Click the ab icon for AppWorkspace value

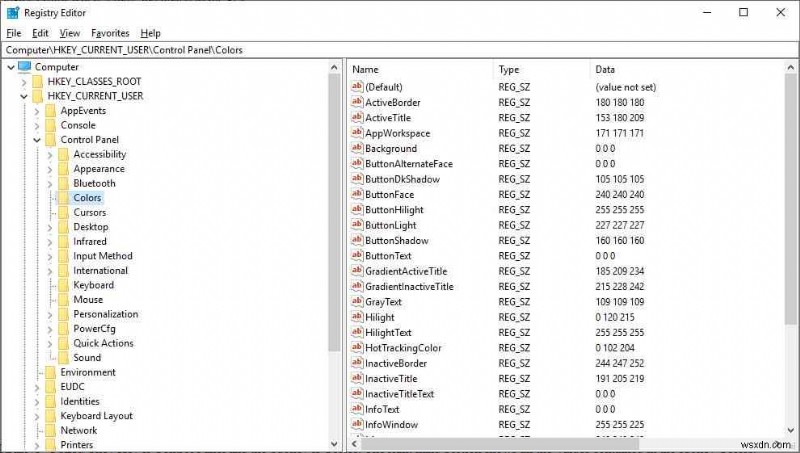tap(357, 133)
